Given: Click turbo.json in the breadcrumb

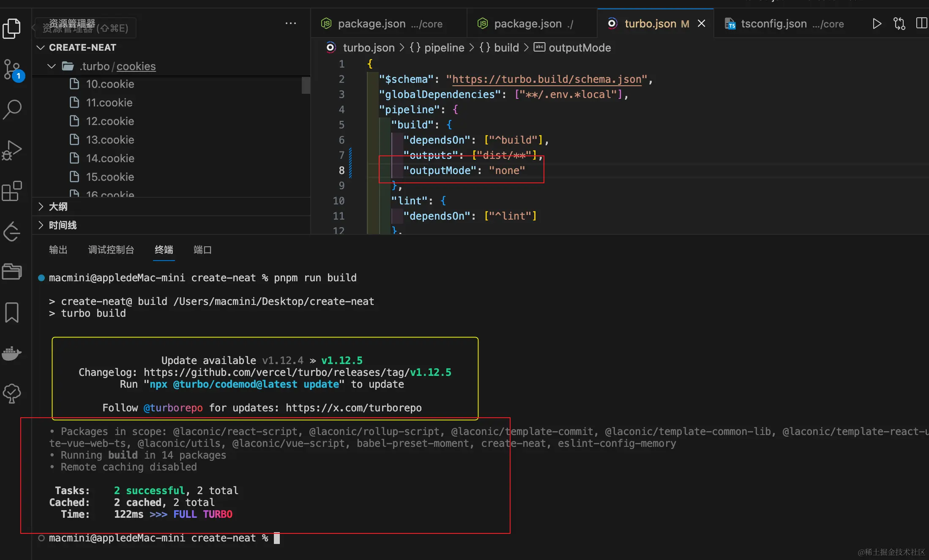Looking at the screenshot, I should pos(369,48).
